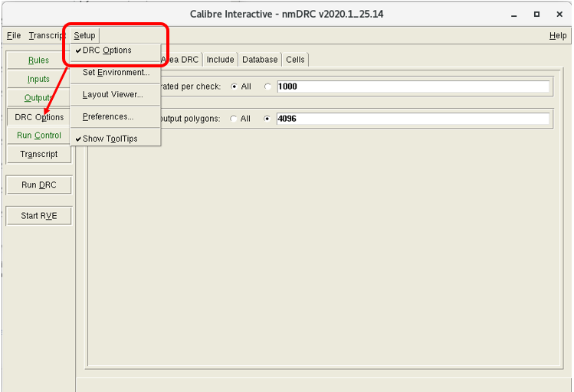Close the Setup menu
574x392 pixels.
[x=84, y=35]
